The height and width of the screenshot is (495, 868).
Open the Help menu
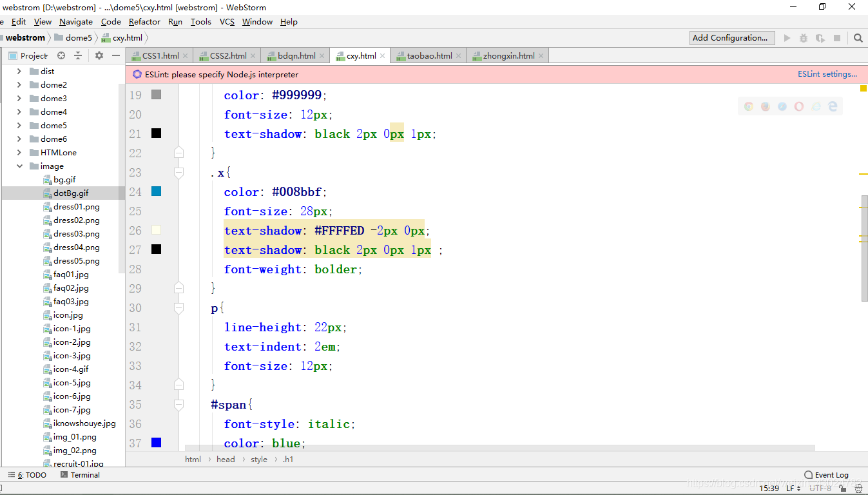pyautogui.click(x=289, y=22)
